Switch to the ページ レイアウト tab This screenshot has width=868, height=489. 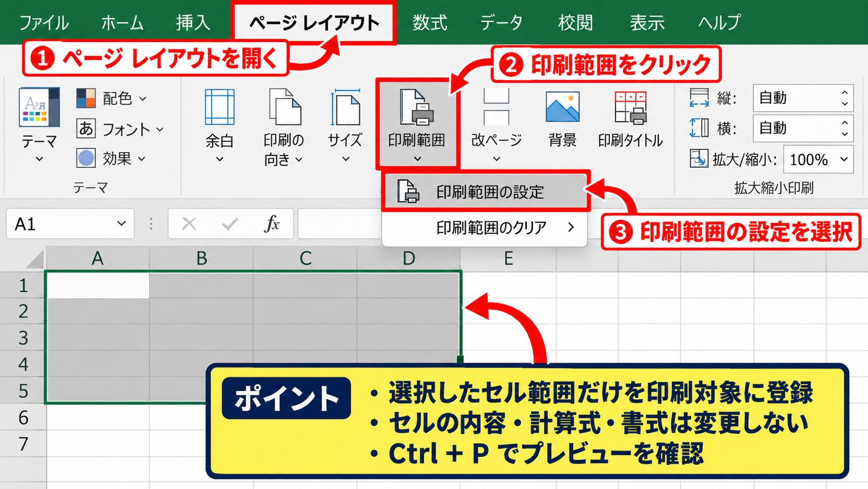click(x=315, y=23)
